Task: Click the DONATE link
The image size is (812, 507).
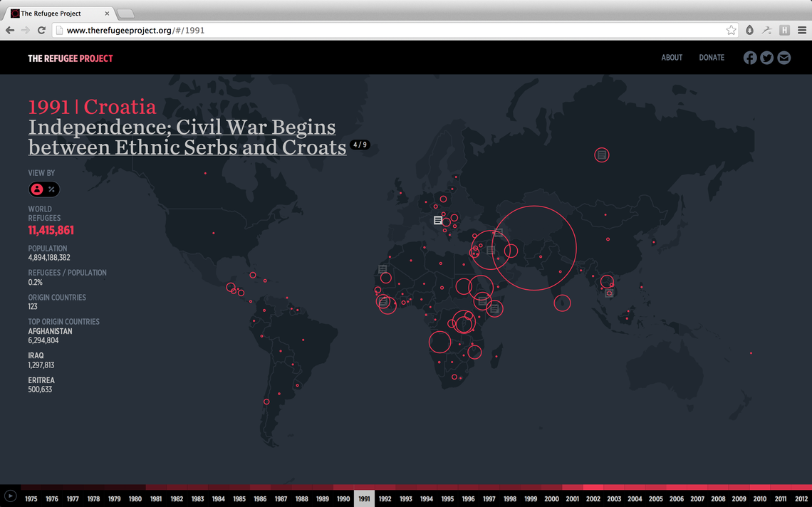Action: point(712,58)
